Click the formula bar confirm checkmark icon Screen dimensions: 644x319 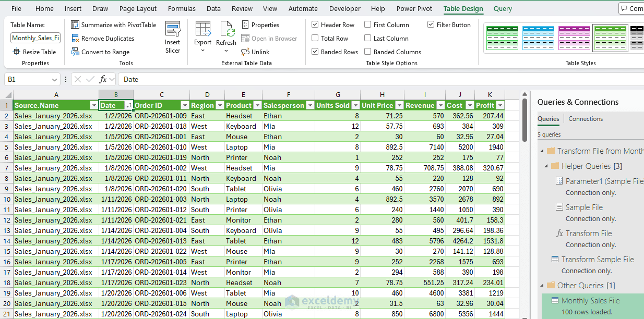pos(90,79)
